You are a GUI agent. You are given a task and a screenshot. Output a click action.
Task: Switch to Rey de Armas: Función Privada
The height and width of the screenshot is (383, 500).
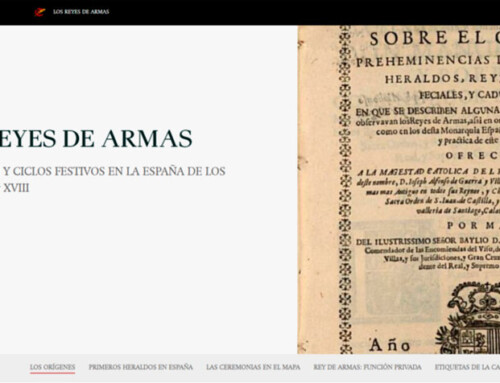[367, 367]
